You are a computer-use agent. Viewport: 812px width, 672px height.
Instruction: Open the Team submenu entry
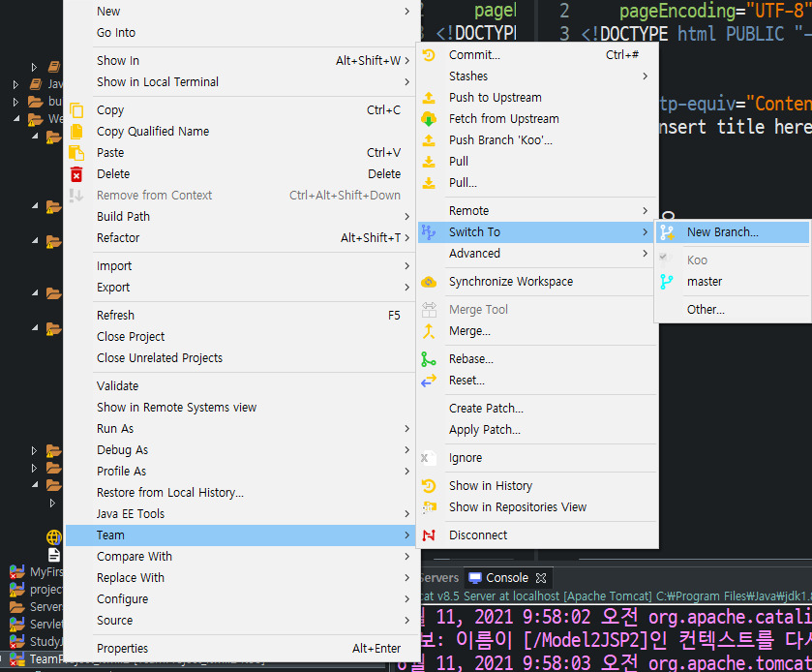(109, 534)
